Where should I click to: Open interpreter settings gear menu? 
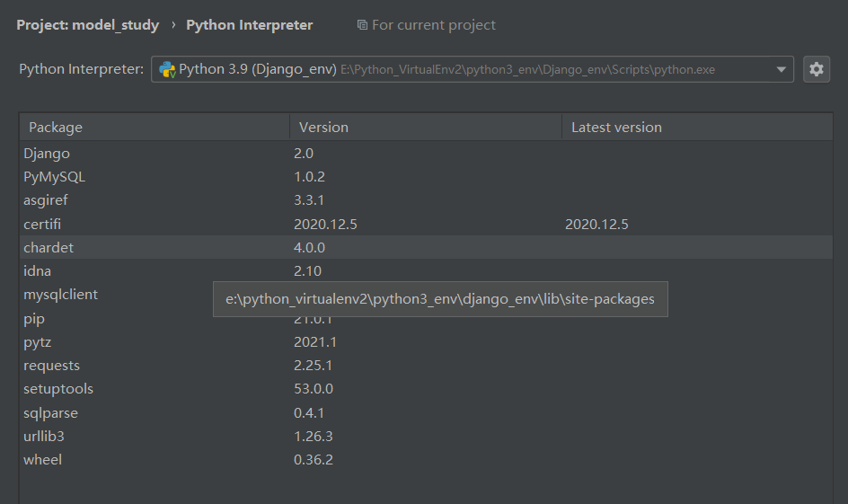[816, 69]
